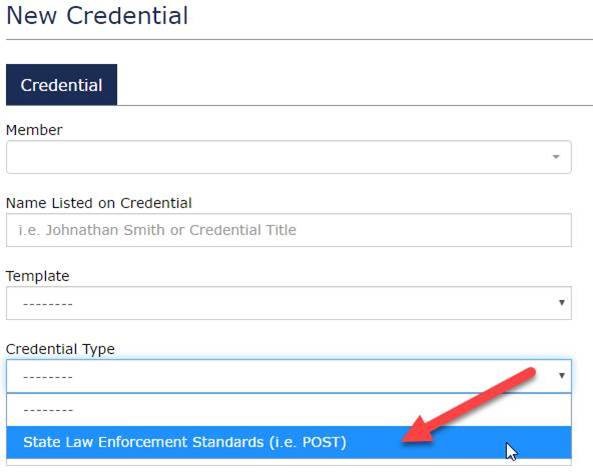Click the dashed value in Credential Type select
This screenshot has height=474, width=593.
(x=48, y=378)
